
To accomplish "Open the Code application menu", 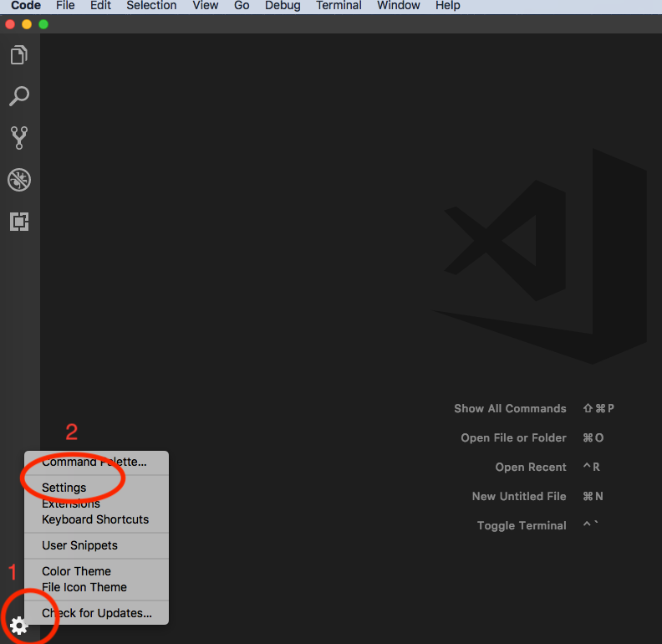I will point(26,6).
